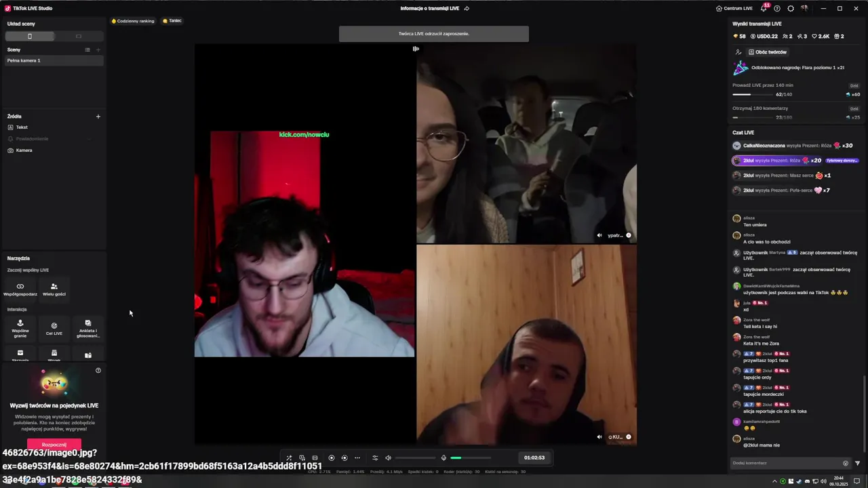The image size is (868, 488).
Task: Adjust the microphone level slider
Action: tap(471, 457)
